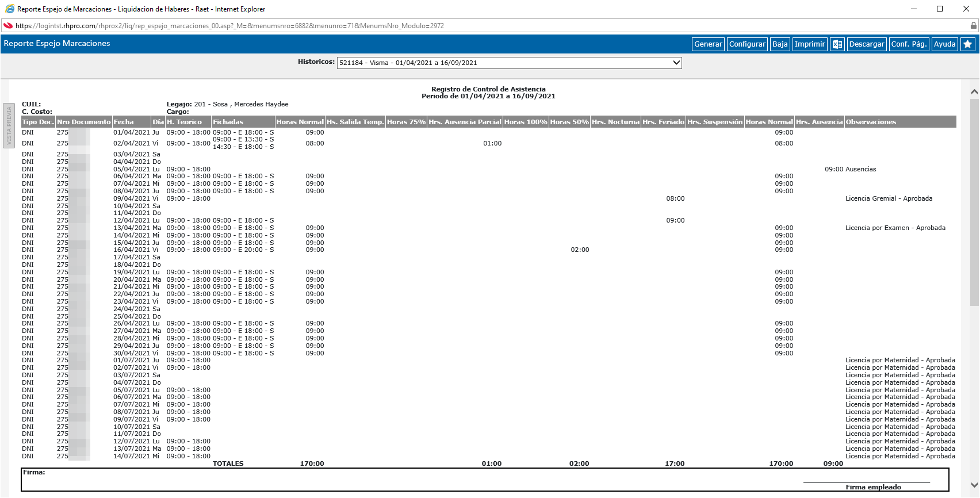This screenshot has height=498, width=980.
Task: Click '09:00 Ausencias' entry on 05/04/2021
Action: [850, 169]
